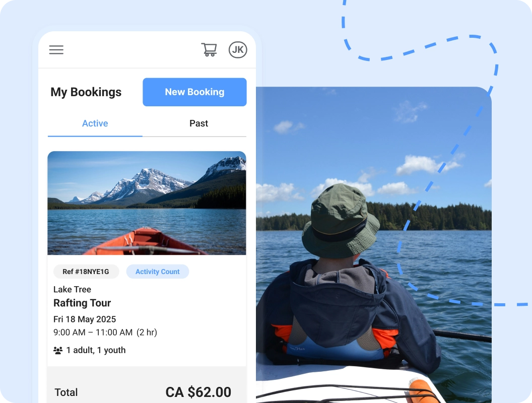This screenshot has height=403, width=532.
Task: Open the shopping cart
Action: point(209,49)
